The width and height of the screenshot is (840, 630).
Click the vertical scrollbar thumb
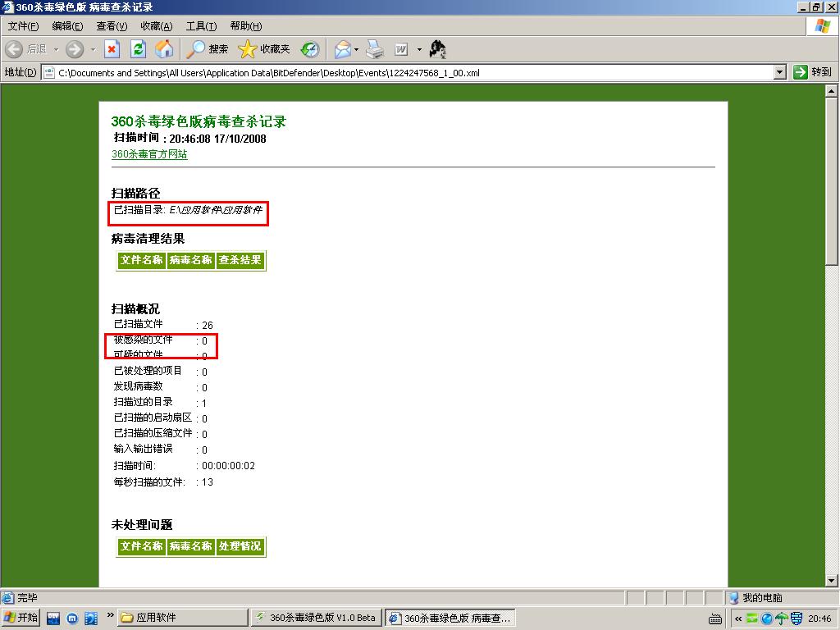[831, 181]
